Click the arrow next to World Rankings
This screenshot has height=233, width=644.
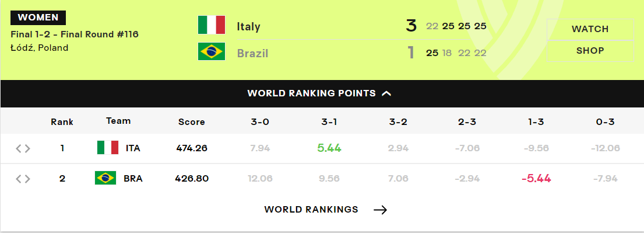coord(381,210)
